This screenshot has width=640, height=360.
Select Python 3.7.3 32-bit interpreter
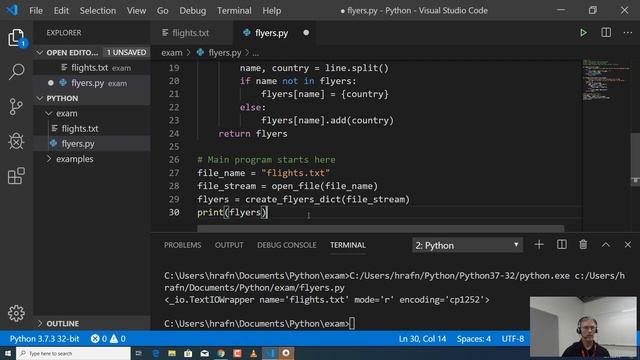click(44, 338)
